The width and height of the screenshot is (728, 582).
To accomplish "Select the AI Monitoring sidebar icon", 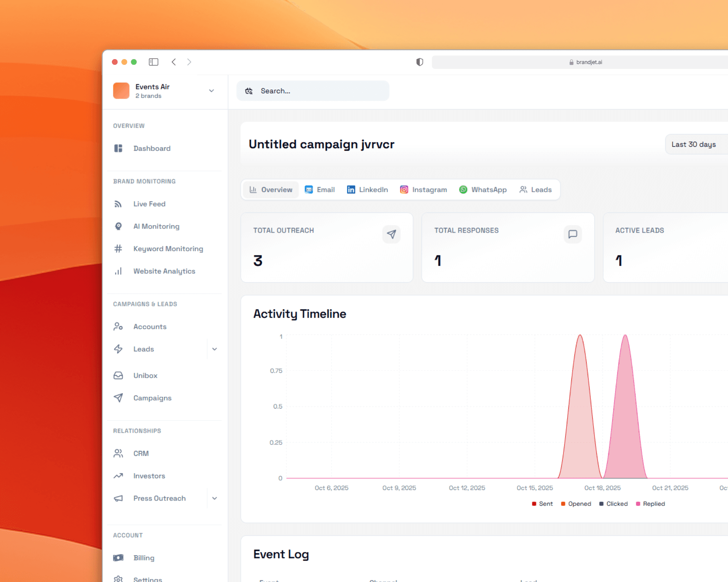I will [x=118, y=226].
